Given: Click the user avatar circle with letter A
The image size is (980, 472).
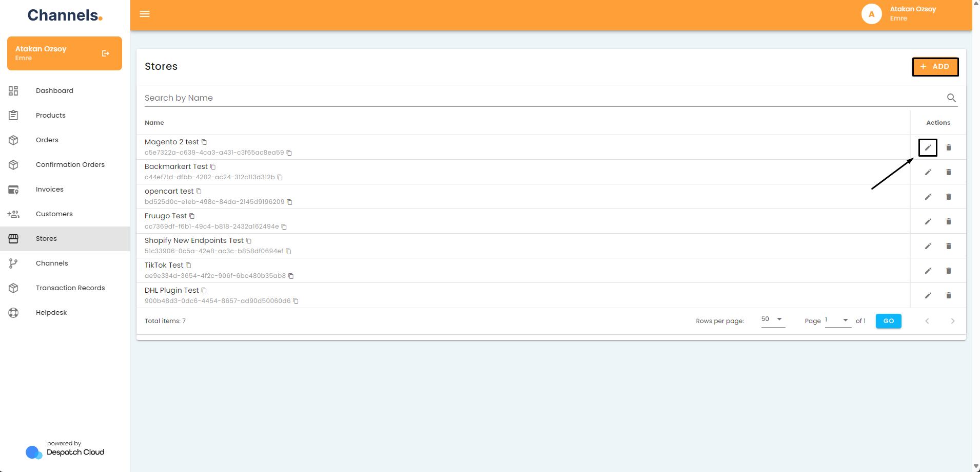Looking at the screenshot, I should 871,14.
